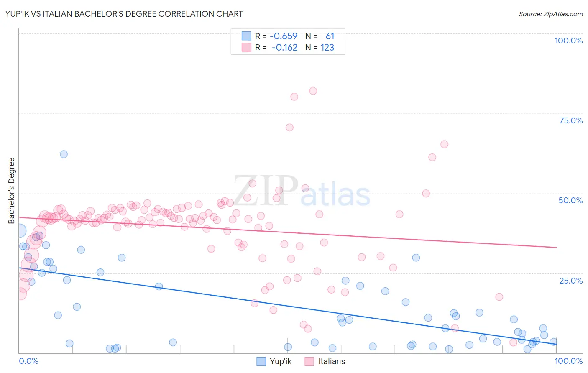Click the pink swatch beside R = -0.162
The width and height of the screenshot is (588, 373).
(x=246, y=47)
